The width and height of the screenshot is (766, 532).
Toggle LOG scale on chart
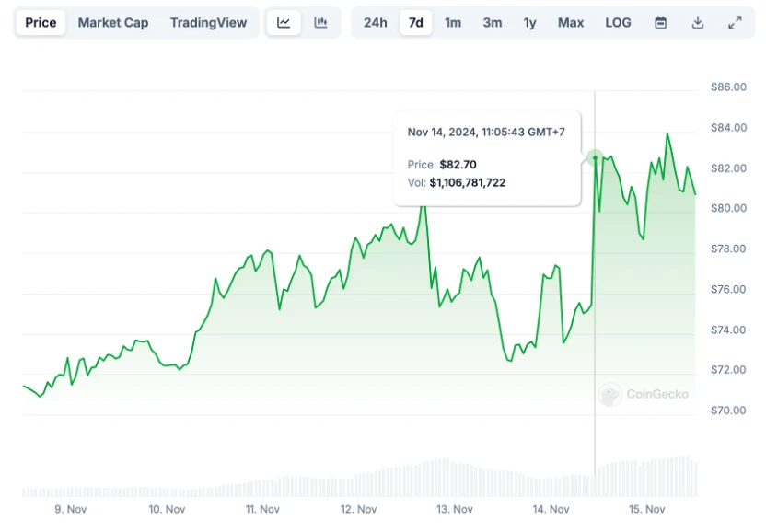618,23
